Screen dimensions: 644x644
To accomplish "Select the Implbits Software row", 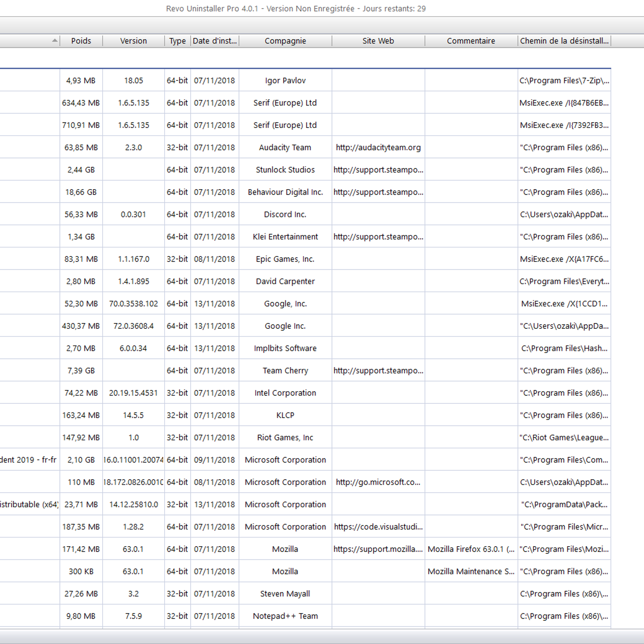I will (305, 348).
